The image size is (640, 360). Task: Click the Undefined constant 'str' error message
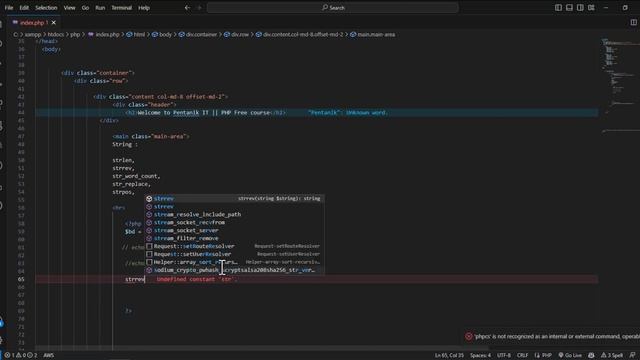click(x=197, y=280)
